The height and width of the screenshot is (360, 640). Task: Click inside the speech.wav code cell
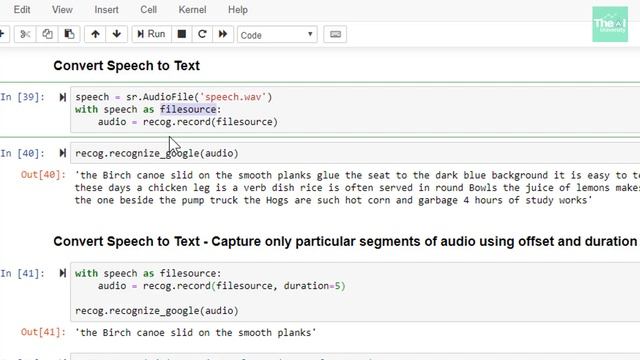coord(355,109)
